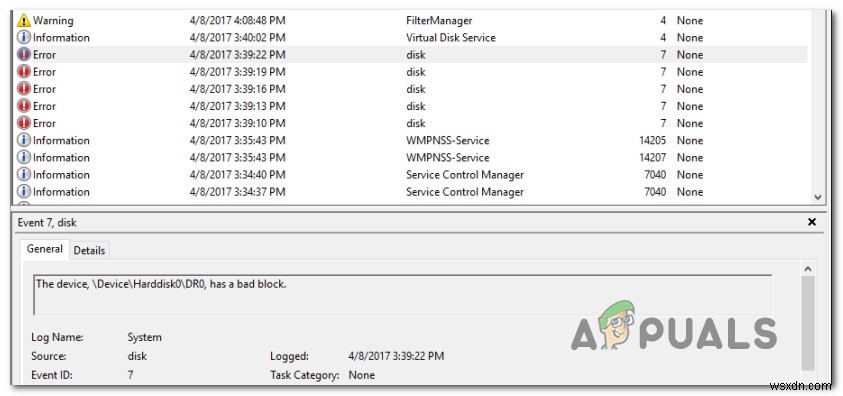The height and width of the screenshot is (396, 843).
Task: Click Information icon on 3:34:37 PM row
Action: (x=24, y=192)
